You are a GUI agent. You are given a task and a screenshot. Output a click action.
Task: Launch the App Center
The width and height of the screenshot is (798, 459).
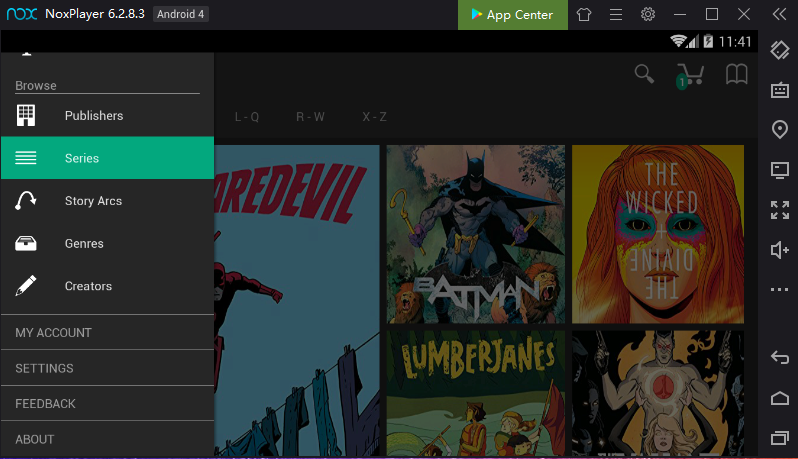pyautogui.click(x=512, y=15)
